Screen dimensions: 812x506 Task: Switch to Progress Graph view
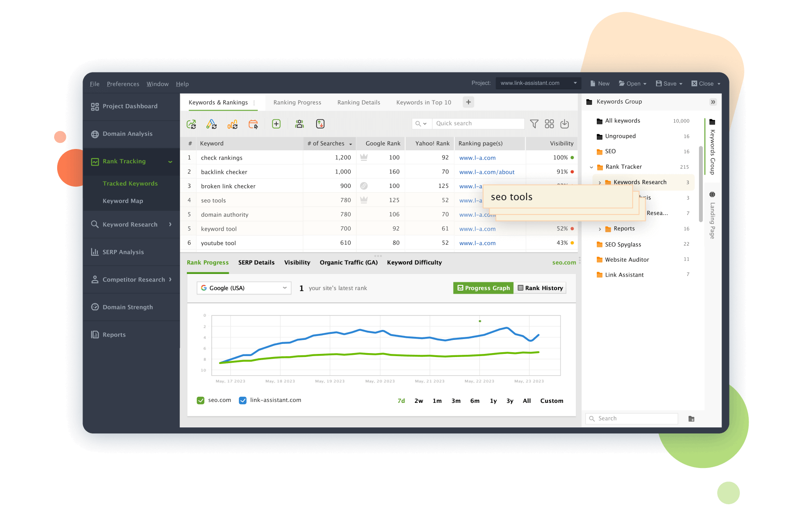pos(483,288)
